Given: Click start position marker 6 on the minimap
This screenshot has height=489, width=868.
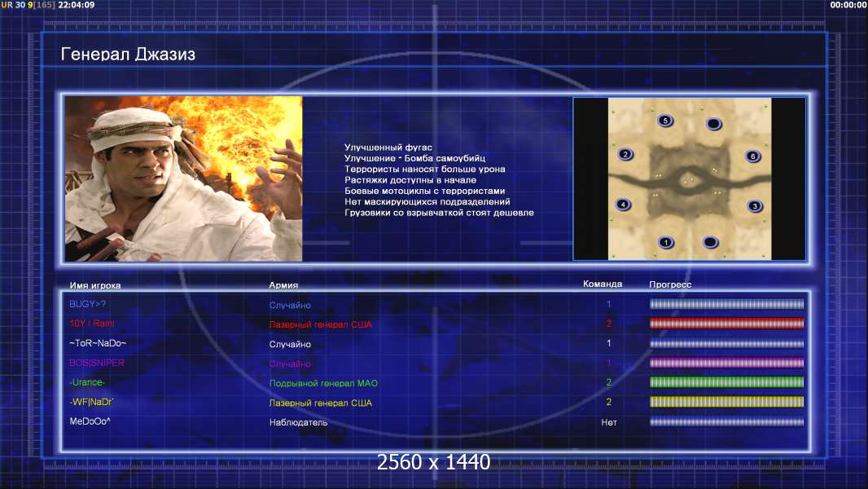Looking at the screenshot, I should pos(752,156).
